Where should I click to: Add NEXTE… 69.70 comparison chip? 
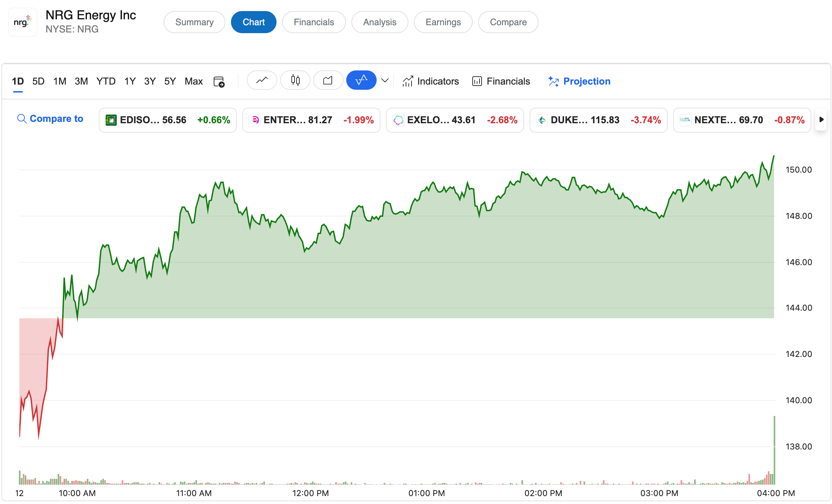click(x=742, y=120)
